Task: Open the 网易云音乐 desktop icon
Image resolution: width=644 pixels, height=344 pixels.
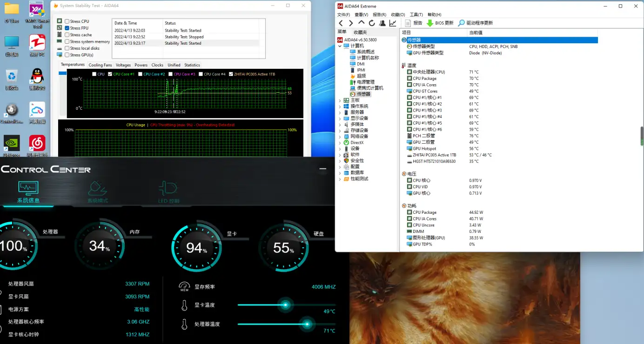Action: 37,146
